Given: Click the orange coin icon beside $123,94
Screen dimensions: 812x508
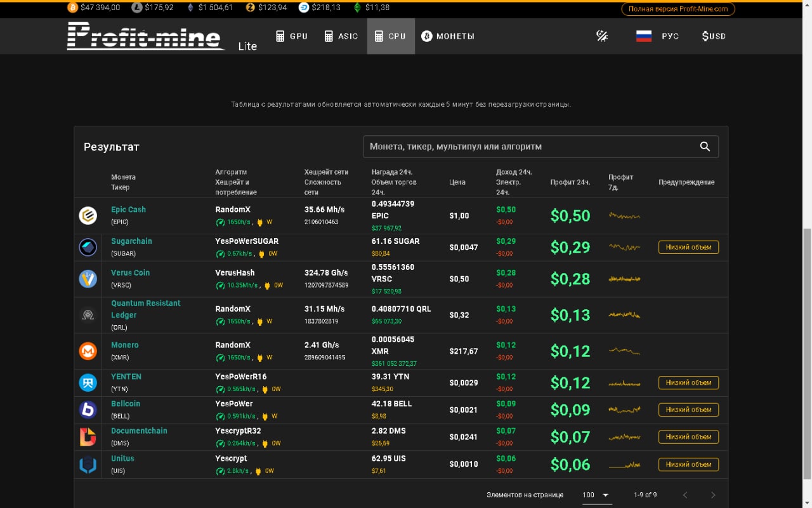Looking at the screenshot, I should [251, 8].
